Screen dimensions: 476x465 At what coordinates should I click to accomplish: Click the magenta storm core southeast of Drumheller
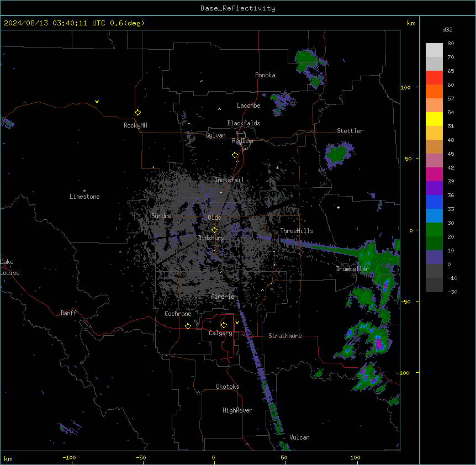[386, 285]
